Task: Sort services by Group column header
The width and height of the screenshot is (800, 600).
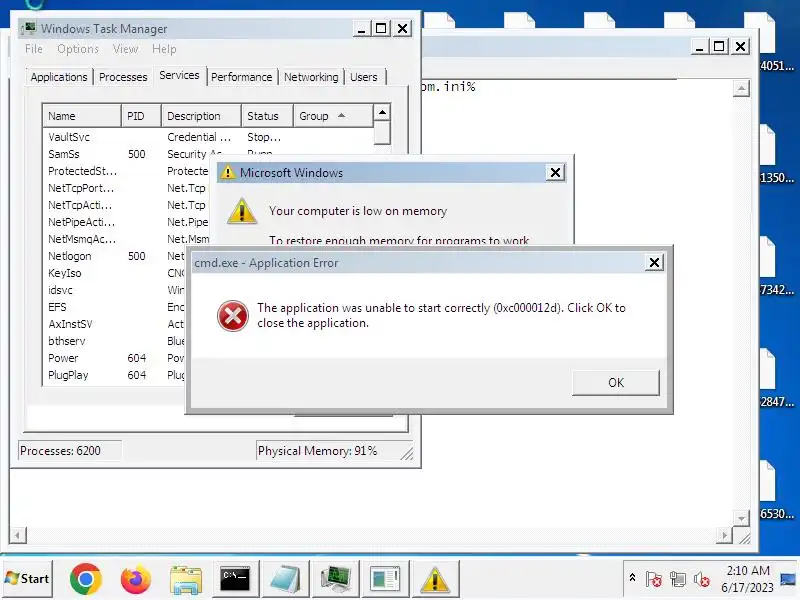Action: [x=333, y=116]
